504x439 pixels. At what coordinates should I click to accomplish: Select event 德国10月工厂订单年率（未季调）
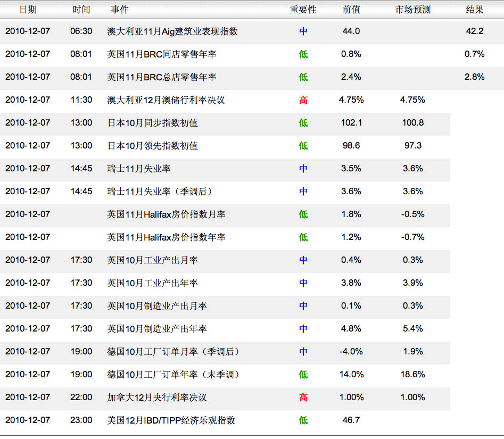173,375
